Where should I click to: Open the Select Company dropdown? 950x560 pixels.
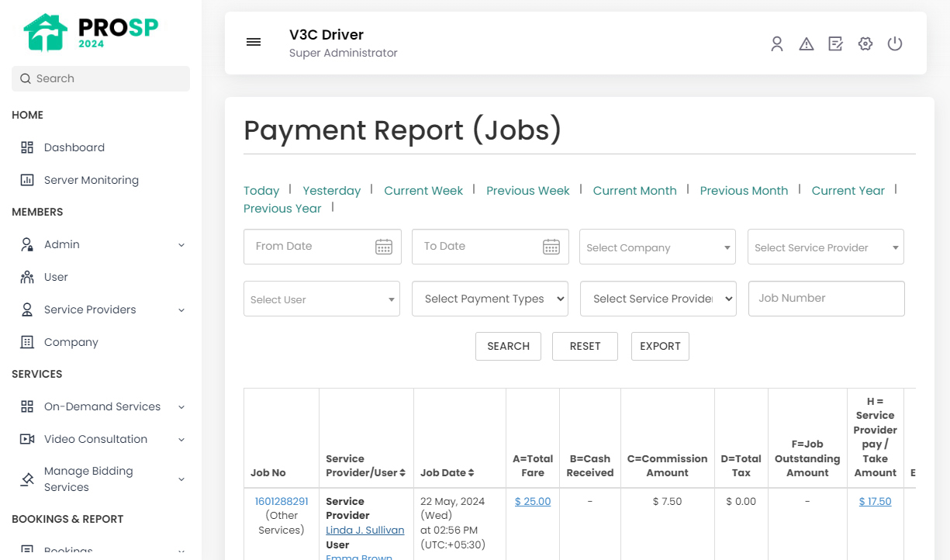(x=658, y=247)
